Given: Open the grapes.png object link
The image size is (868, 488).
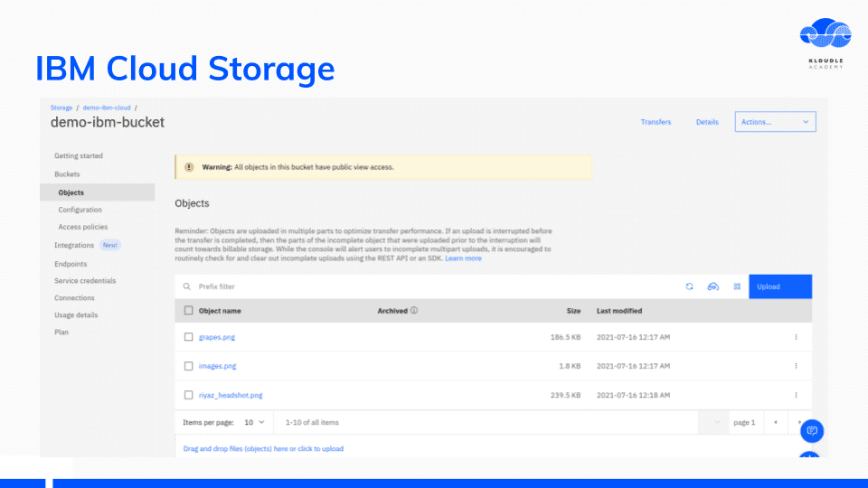Looking at the screenshot, I should pyautogui.click(x=217, y=337).
